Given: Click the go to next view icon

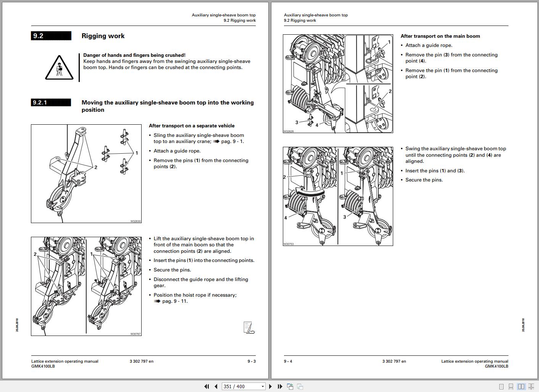Looking at the screenshot, I should pyautogui.click(x=300, y=386).
